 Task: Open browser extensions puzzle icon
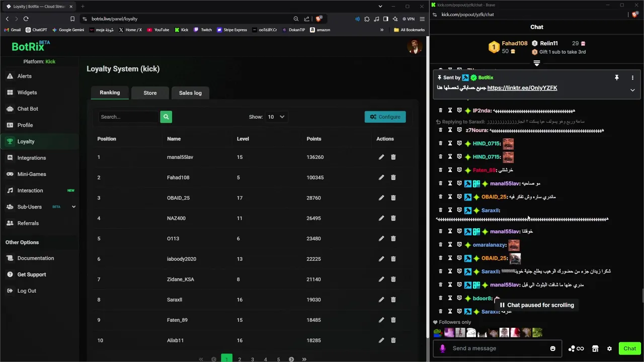(x=367, y=19)
